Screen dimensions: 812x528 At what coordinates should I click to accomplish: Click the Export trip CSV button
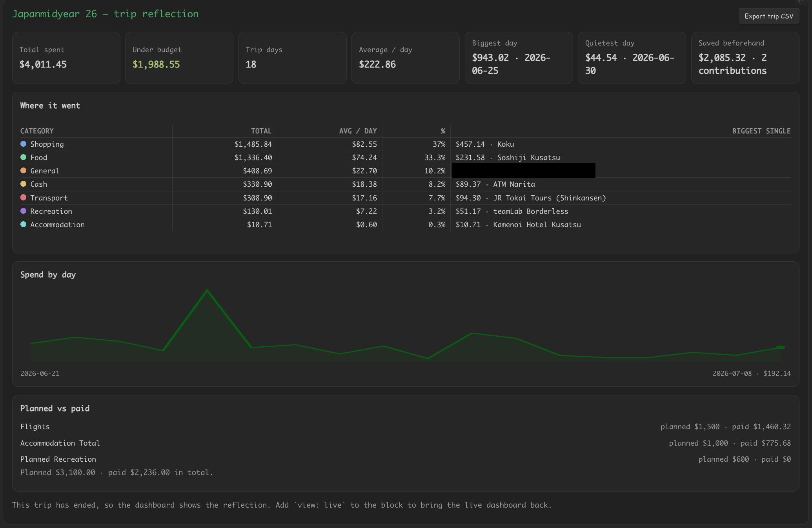[768, 16]
